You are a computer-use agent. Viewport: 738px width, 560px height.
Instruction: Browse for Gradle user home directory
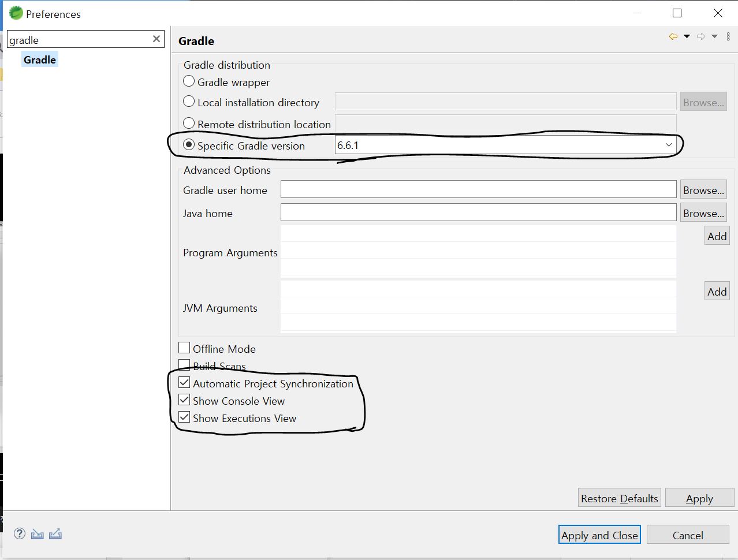(x=703, y=189)
